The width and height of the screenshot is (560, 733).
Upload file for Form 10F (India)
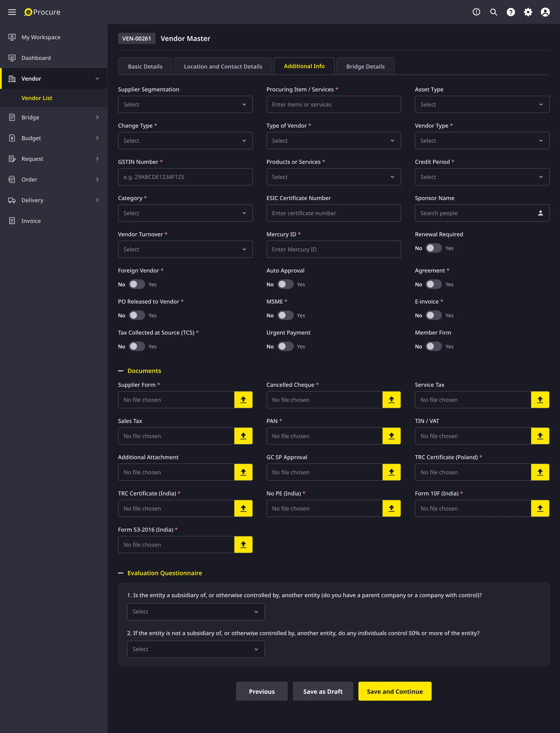coord(540,508)
